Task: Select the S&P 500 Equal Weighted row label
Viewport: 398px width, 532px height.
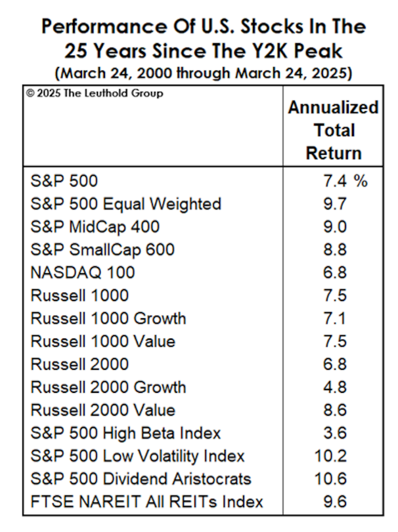Action: [125, 203]
